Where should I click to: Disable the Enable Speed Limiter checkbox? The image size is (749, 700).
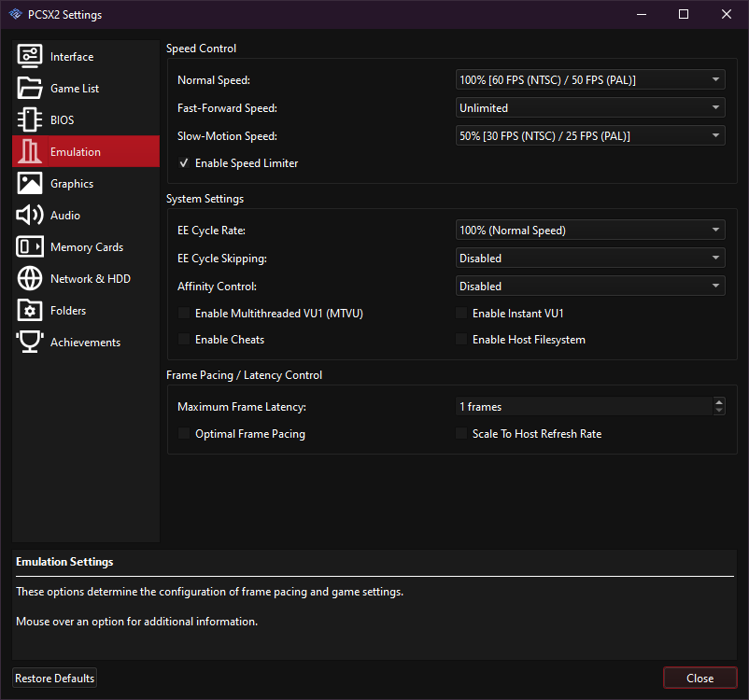[183, 162]
